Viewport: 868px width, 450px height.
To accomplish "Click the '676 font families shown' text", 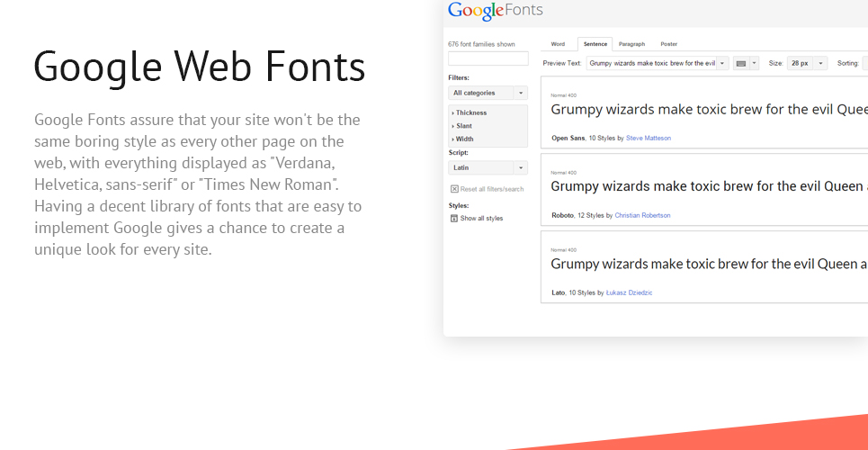I will pyautogui.click(x=481, y=44).
